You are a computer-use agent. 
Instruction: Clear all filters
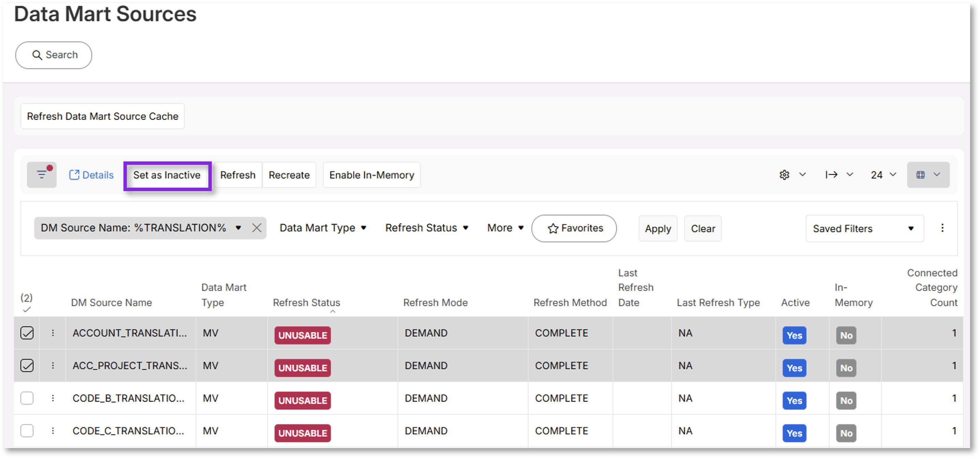(x=703, y=228)
